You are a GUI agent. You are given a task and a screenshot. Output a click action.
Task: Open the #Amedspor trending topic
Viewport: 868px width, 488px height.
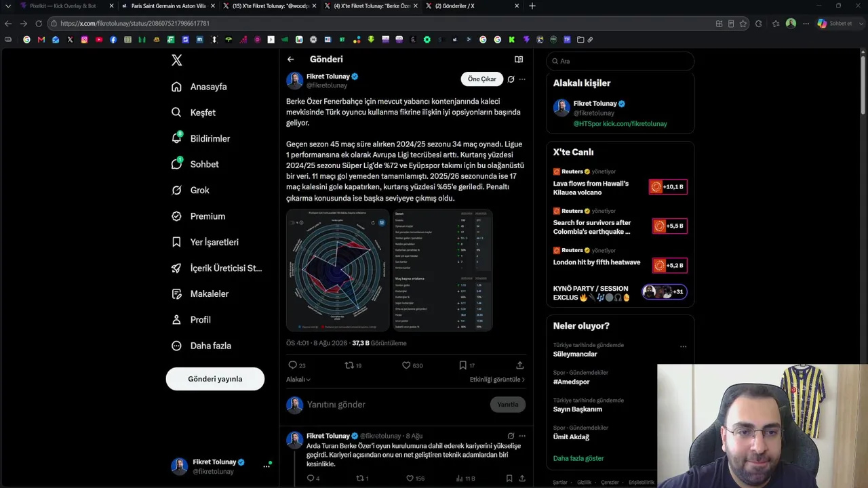click(572, 382)
